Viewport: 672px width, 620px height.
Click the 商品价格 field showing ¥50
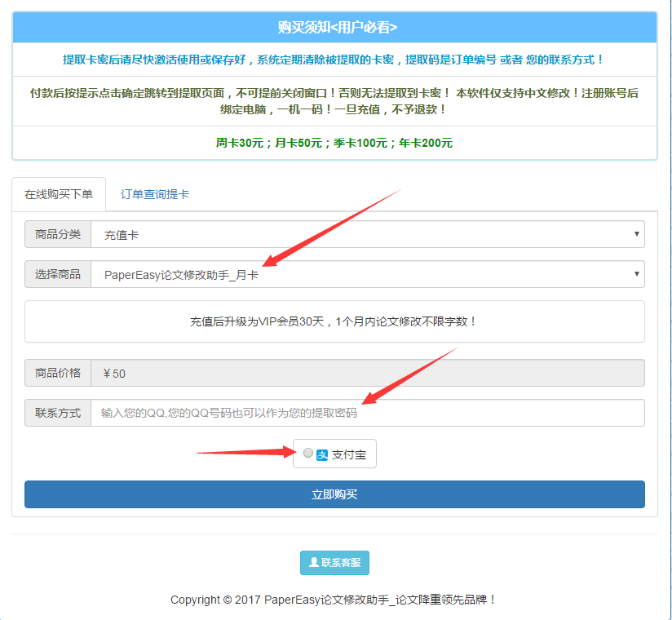click(x=368, y=373)
